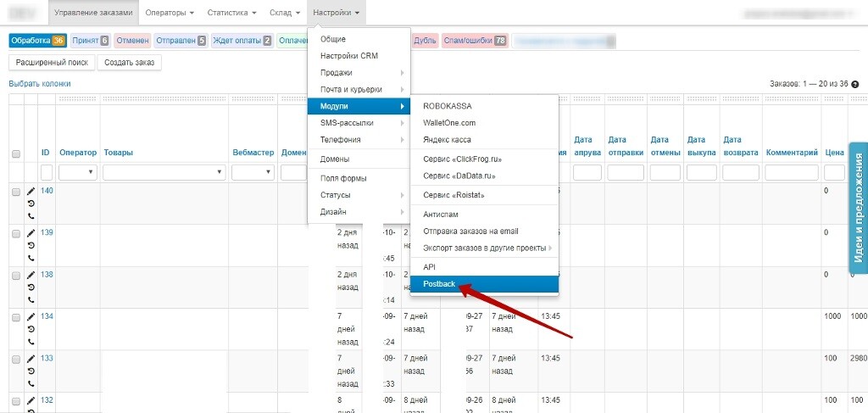Viewport: 868px width, 413px height.
Task: Open the Статистика dropdown in navbar
Action: (x=233, y=14)
